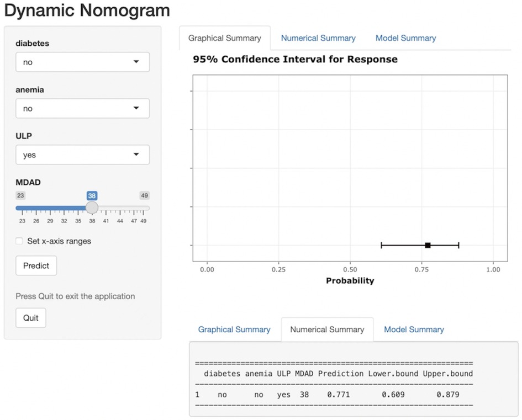Click the 0.771 prediction value in the table
This screenshot has width=522, height=420.
tap(338, 395)
